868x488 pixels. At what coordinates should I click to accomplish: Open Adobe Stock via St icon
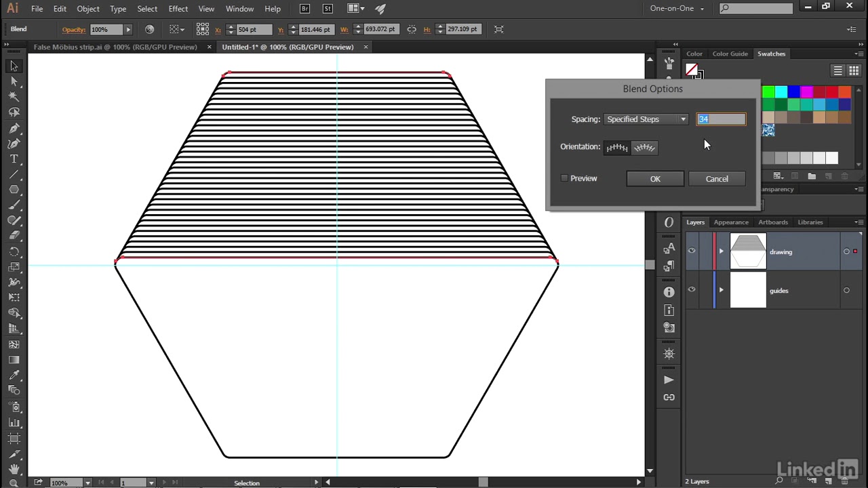pyautogui.click(x=328, y=8)
